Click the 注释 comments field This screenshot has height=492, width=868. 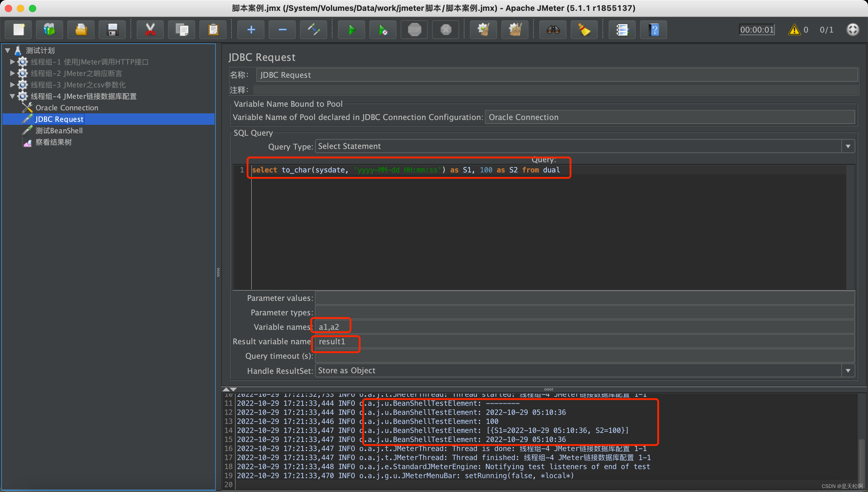[555, 90]
